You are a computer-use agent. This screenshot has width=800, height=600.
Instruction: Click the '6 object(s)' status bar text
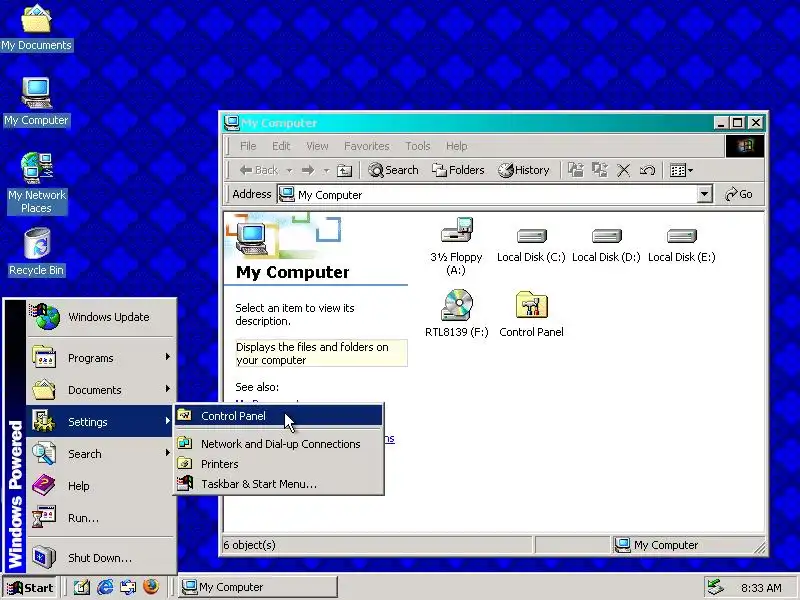click(249, 545)
